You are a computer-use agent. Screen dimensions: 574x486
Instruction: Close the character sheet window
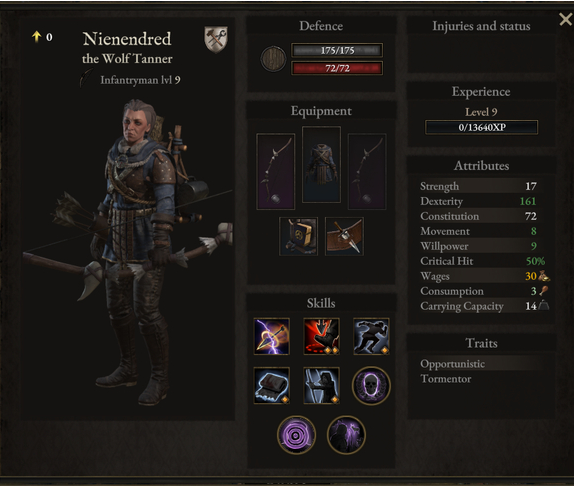566,19
